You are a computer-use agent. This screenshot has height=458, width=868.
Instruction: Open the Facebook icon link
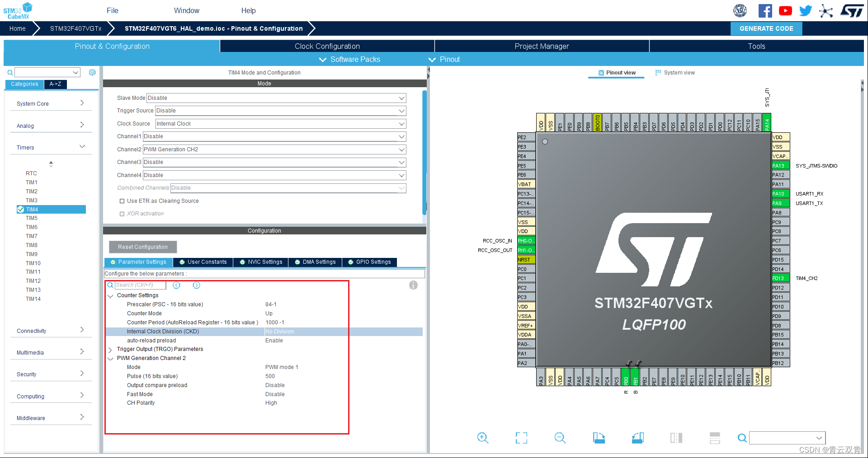(765, 10)
